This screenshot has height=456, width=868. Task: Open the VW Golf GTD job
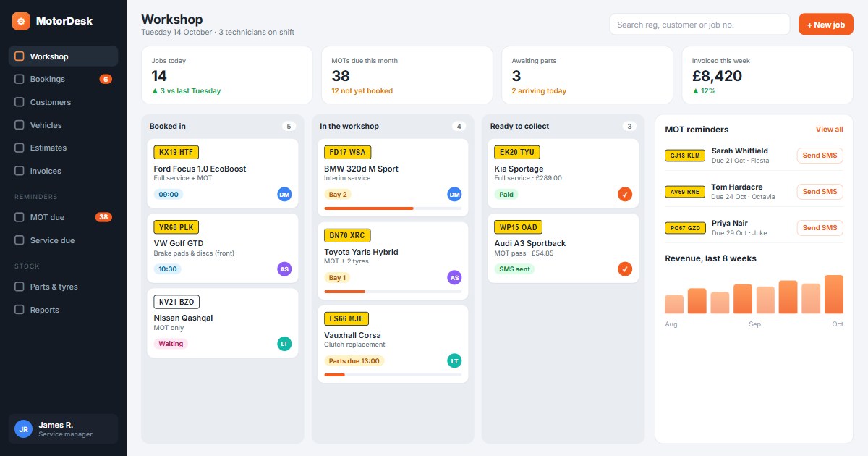point(223,248)
